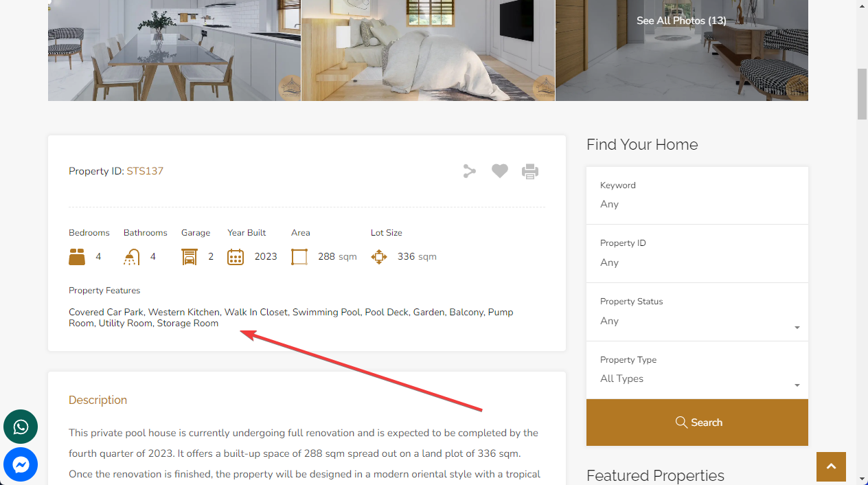Click the Area square icon
The image size is (868, 485).
click(299, 257)
